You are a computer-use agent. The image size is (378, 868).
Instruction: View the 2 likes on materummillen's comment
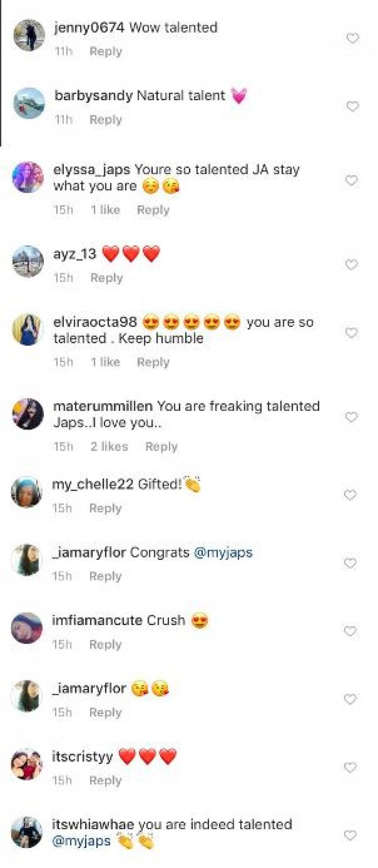(x=109, y=446)
